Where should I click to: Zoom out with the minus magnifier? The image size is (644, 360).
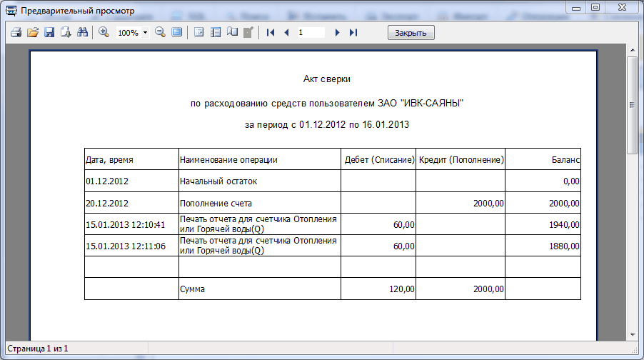(160, 32)
